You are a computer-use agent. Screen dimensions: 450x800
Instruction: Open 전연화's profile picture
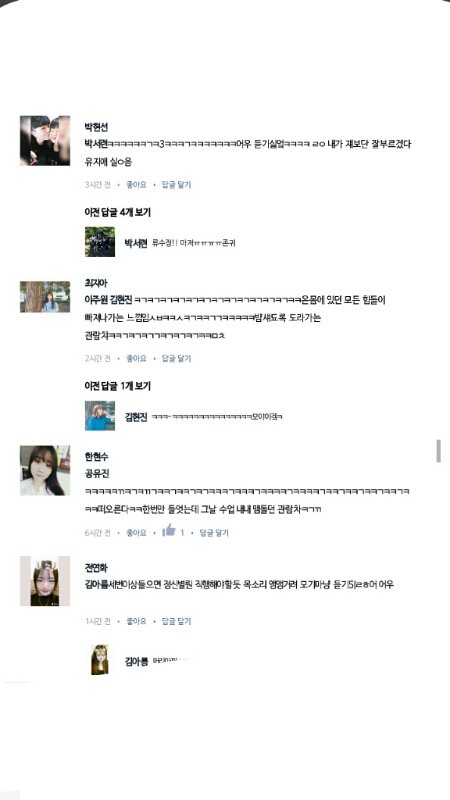(45, 581)
